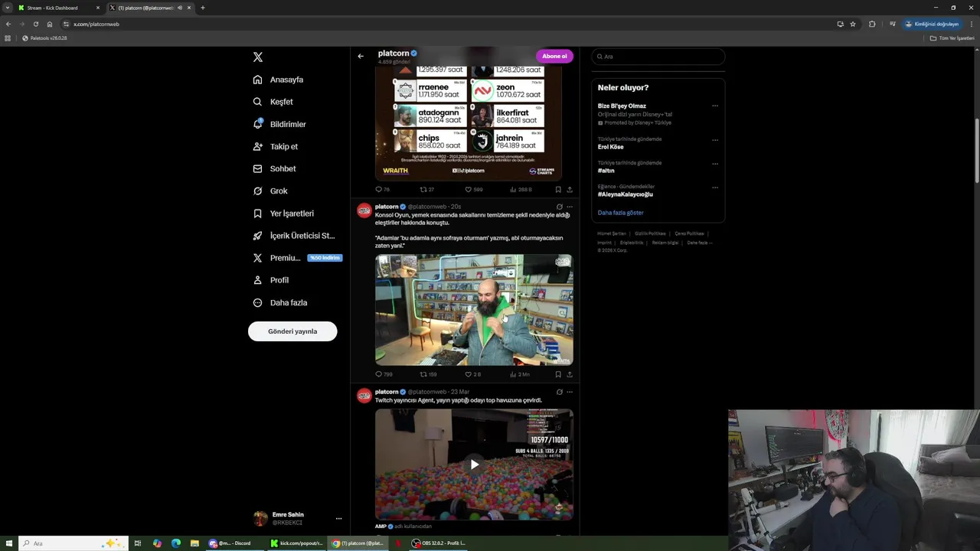Open platcorn avatar on Konsol Oyun post
This screenshot has width=980, height=551.
point(364,210)
